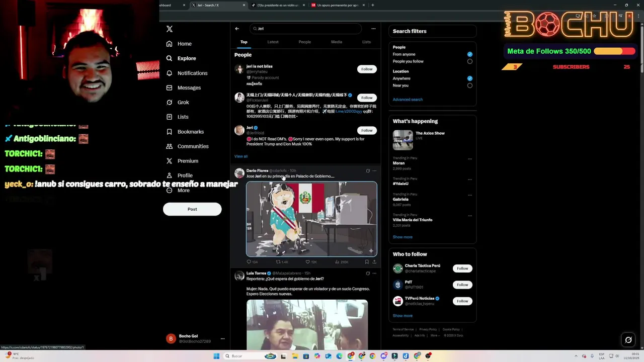Like Dario Flores tweet
Viewport: 644px width, 362px height.
(311, 262)
